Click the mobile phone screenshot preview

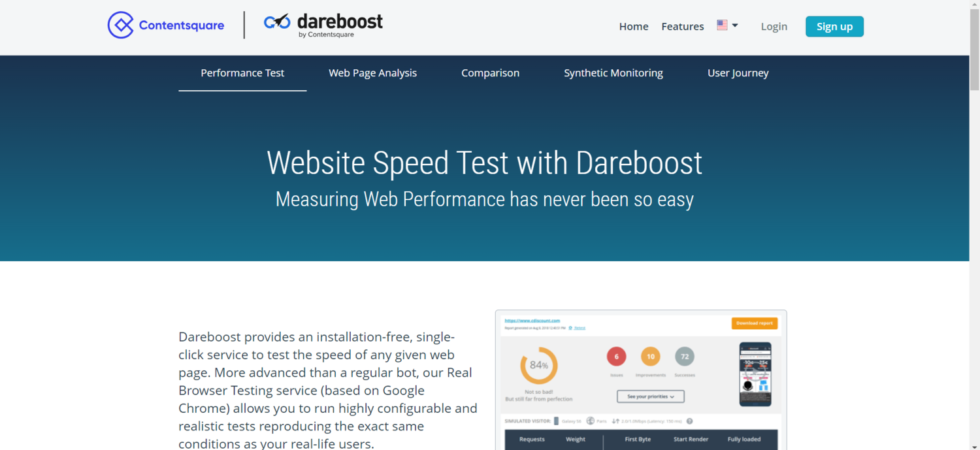click(x=755, y=374)
